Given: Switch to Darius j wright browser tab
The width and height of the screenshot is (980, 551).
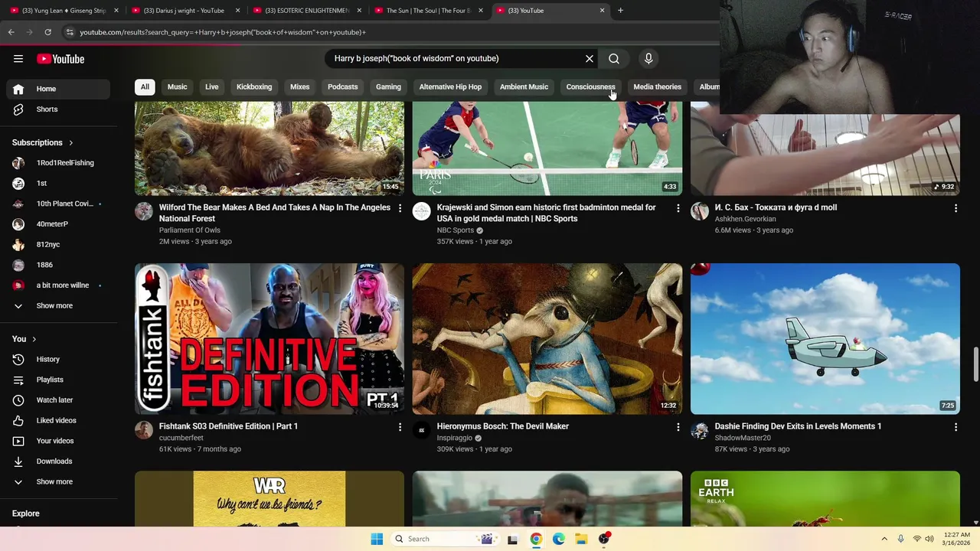Looking at the screenshot, I should [x=184, y=11].
